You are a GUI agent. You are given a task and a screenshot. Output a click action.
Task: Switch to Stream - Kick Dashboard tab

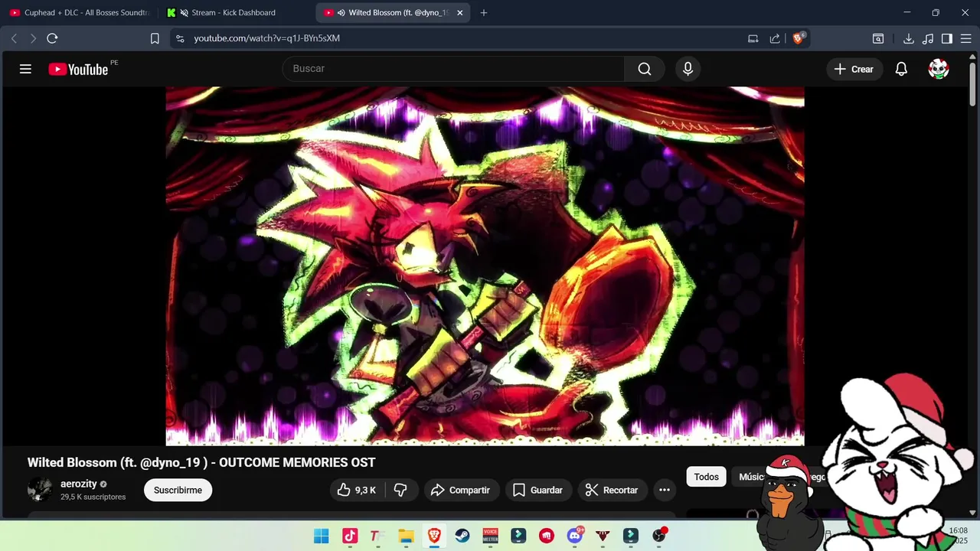[236, 12]
